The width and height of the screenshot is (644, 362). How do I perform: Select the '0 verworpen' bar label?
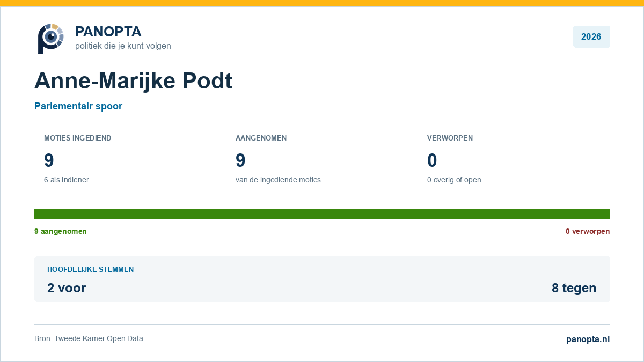click(x=588, y=231)
